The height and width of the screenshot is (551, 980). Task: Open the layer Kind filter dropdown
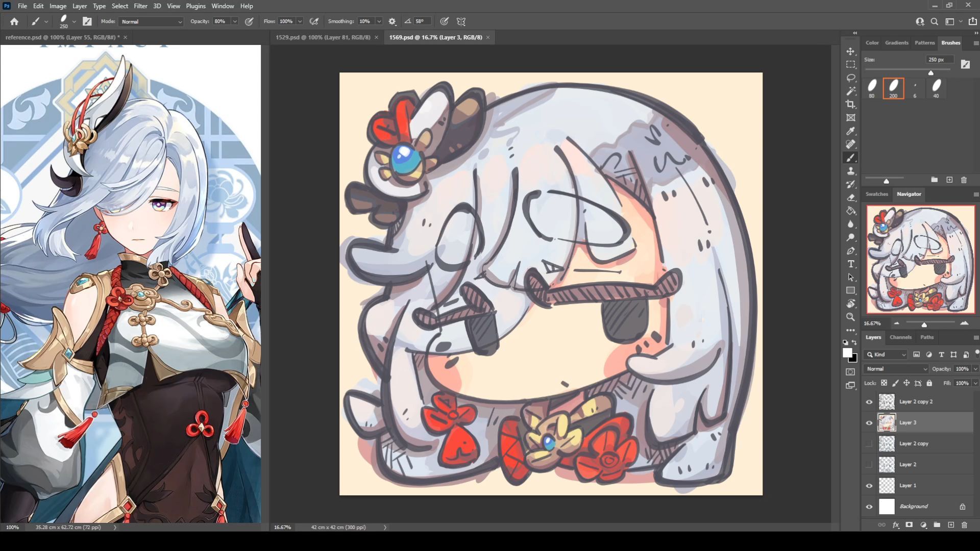click(886, 355)
